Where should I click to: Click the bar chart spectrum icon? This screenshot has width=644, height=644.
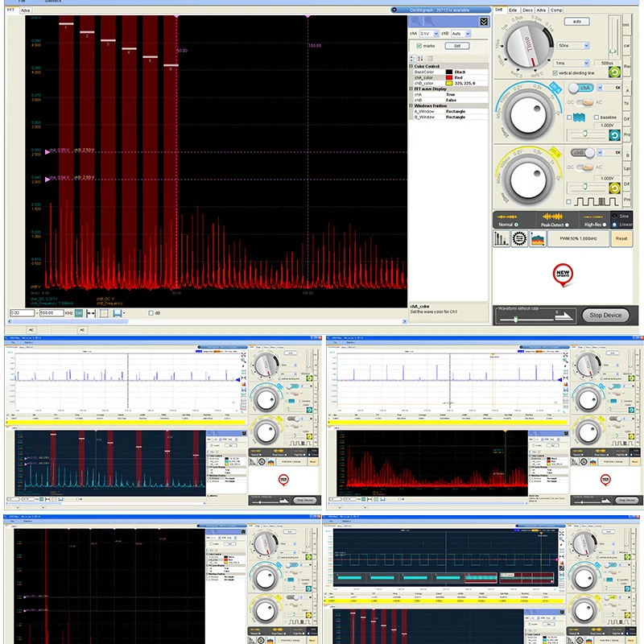(501, 238)
